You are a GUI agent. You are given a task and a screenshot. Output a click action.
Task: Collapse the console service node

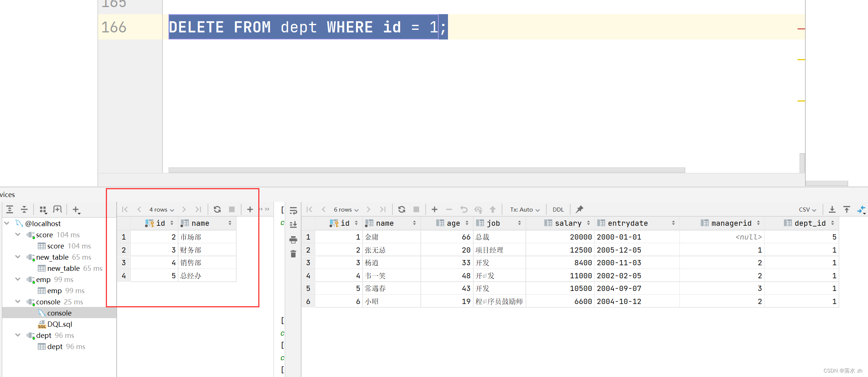point(18,301)
